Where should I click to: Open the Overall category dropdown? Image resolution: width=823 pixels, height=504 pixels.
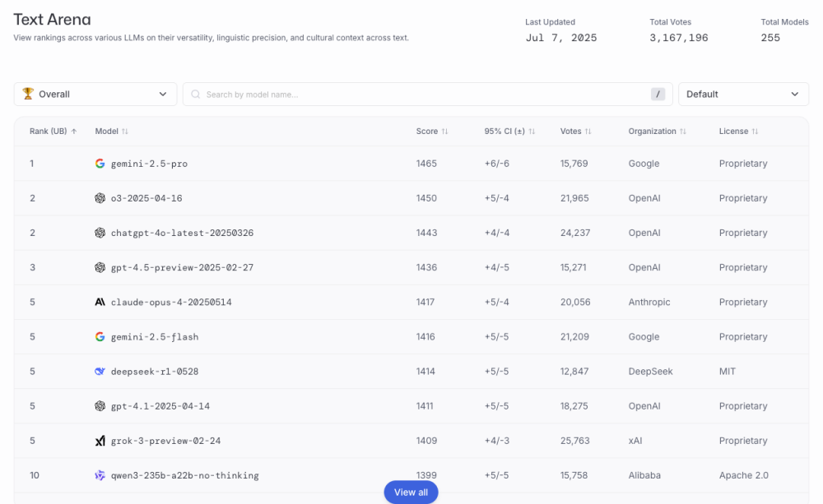95,95
